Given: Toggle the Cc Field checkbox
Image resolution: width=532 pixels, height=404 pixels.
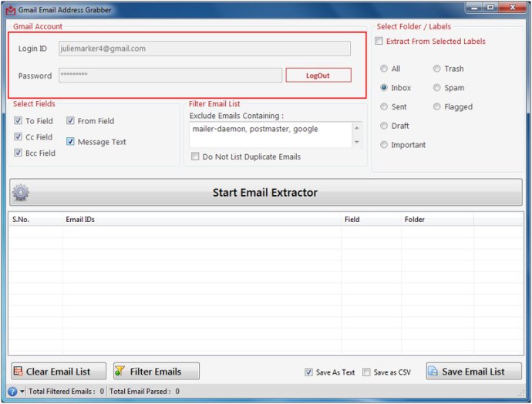Looking at the screenshot, I should coord(19,136).
